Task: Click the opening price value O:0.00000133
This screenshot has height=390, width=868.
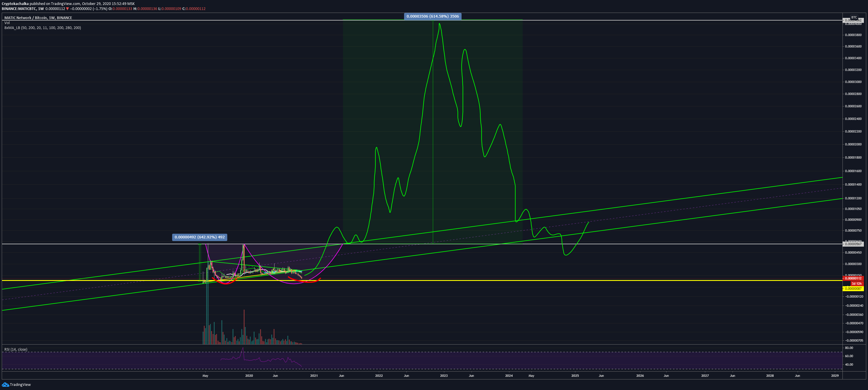Action: point(120,9)
